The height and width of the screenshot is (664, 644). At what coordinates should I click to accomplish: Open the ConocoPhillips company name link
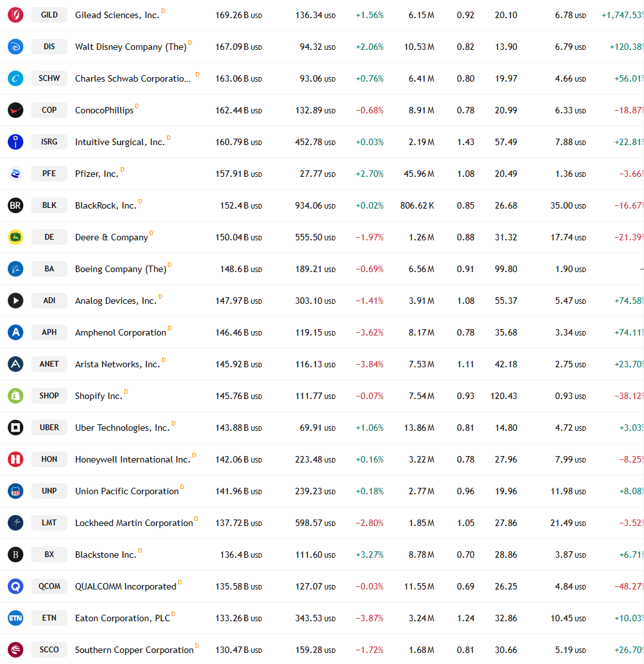(x=104, y=111)
